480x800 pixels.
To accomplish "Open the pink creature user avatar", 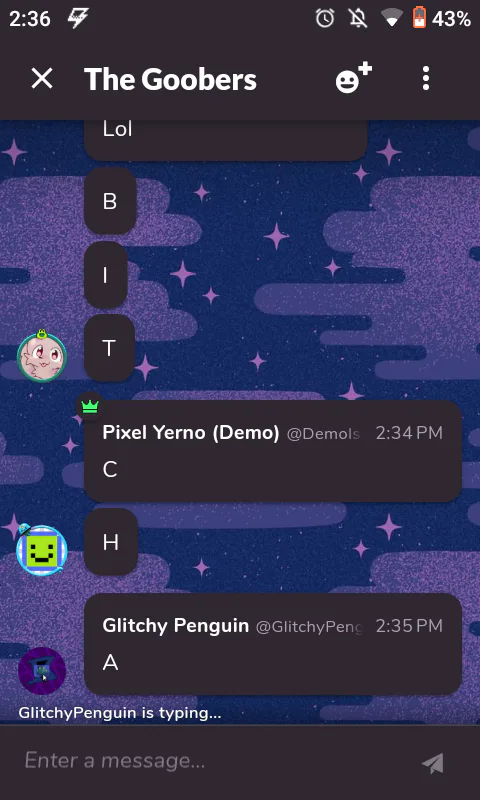I will click(41, 356).
